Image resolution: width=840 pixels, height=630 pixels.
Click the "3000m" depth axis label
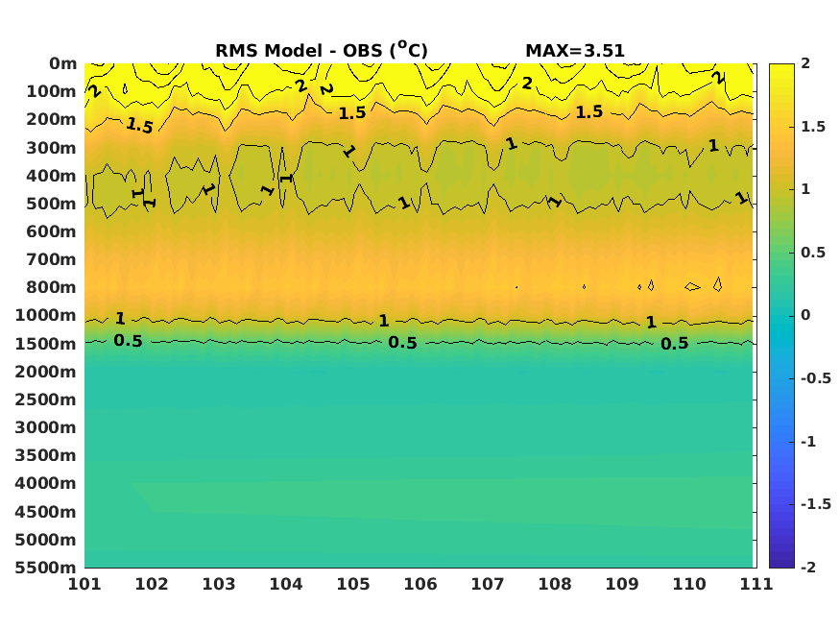tap(46, 427)
